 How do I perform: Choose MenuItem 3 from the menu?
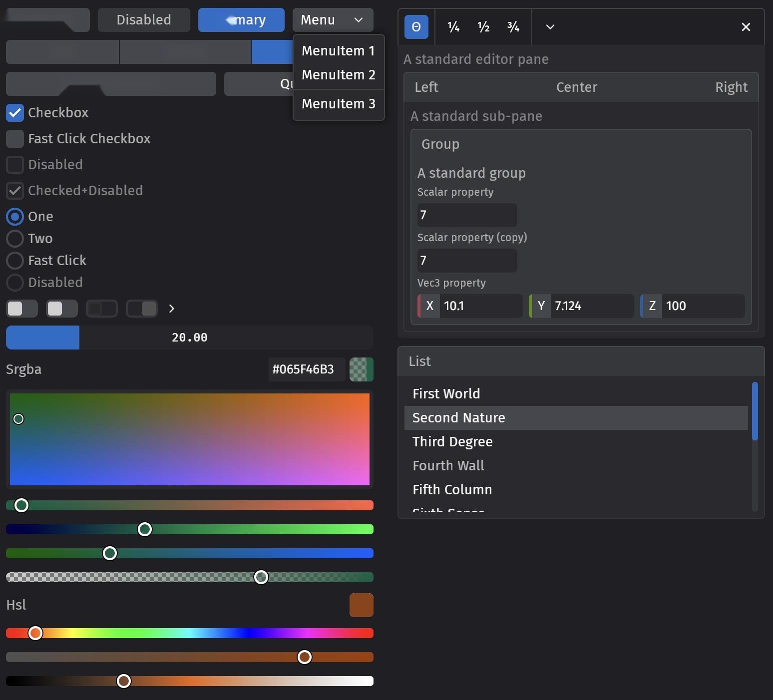pos(339,104)
